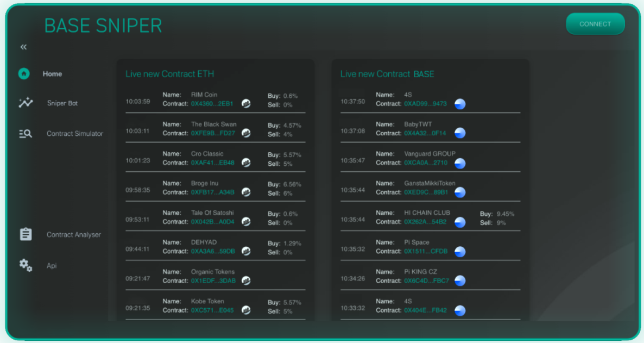This screenshot has width=644, height=343.
Task: Open the Contract Analyser clipboard icon
Action: tap(25, 234)
